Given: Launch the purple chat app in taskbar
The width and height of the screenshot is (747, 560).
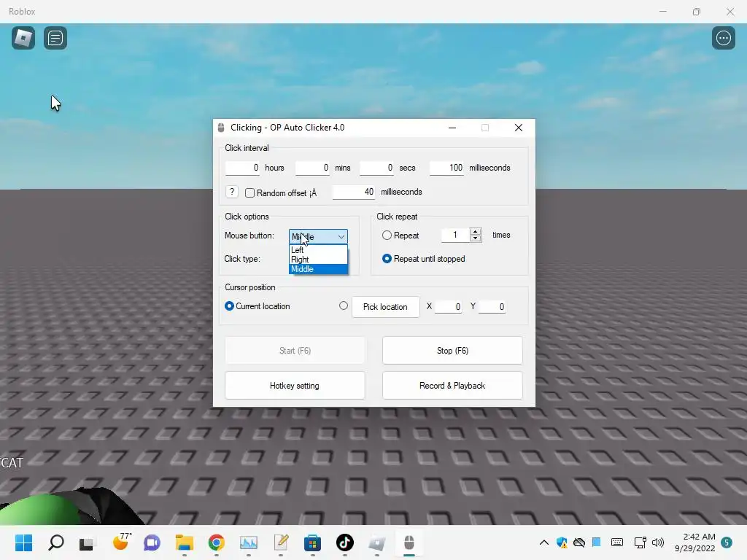Looking at the screenshot, I should [152, 542].
